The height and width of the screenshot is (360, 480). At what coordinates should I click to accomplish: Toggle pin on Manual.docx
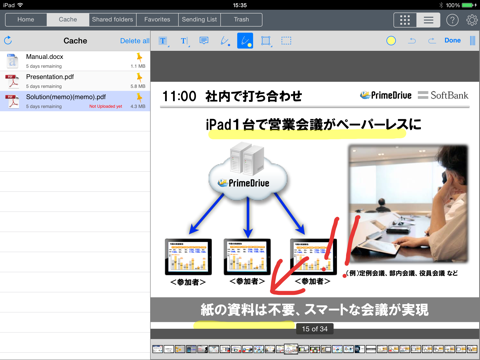point(139,57)
